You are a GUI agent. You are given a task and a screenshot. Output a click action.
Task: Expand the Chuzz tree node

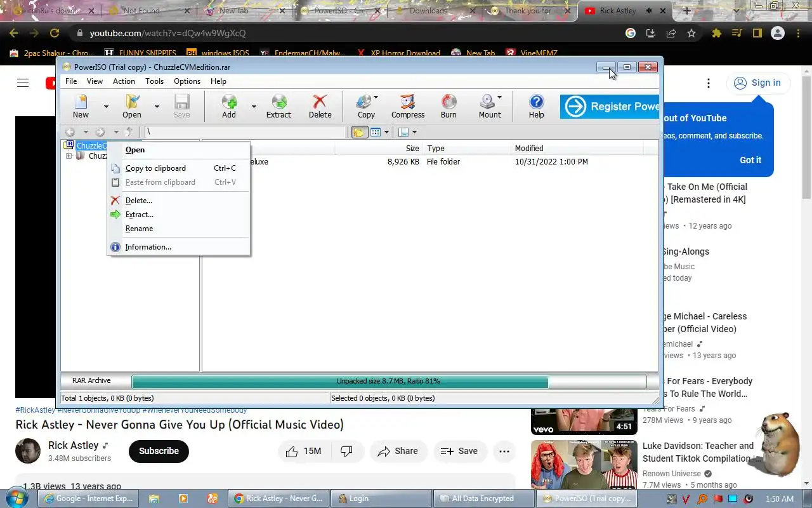pyautogui.click(x=69, y=156)
